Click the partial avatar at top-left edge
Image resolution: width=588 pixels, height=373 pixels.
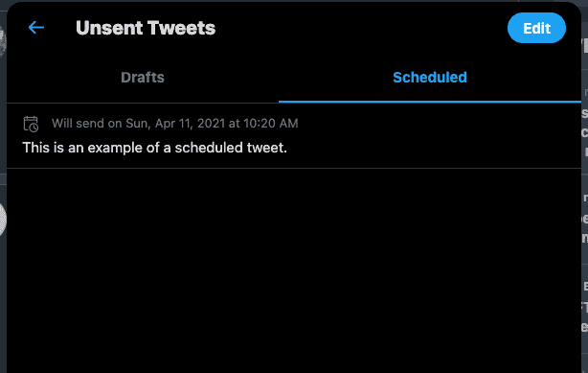(3, 41)
